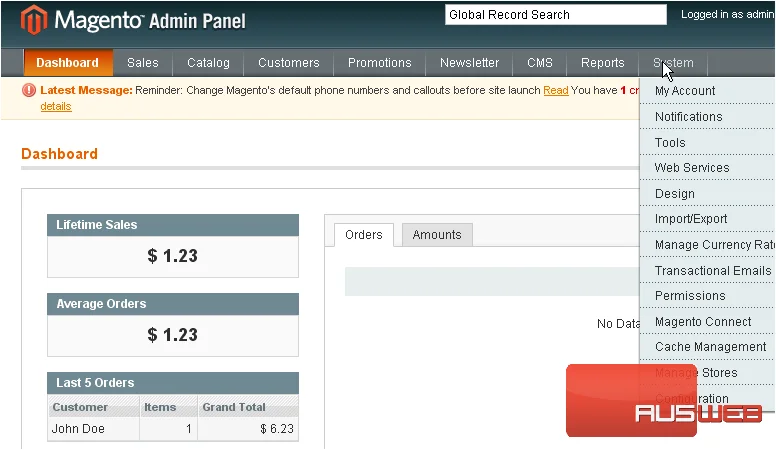
Task: Switch to the Orders tab
Action: [x=364, y=235]
